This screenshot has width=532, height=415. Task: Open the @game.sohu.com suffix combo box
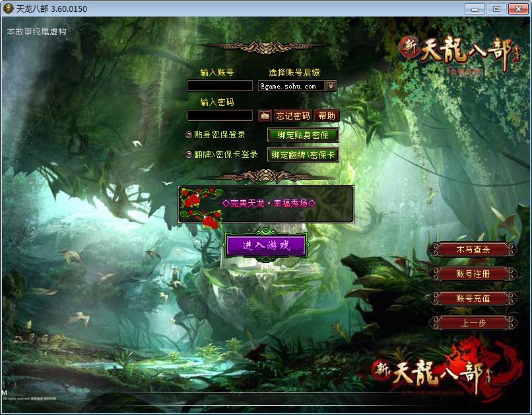[x=291, y=86]
